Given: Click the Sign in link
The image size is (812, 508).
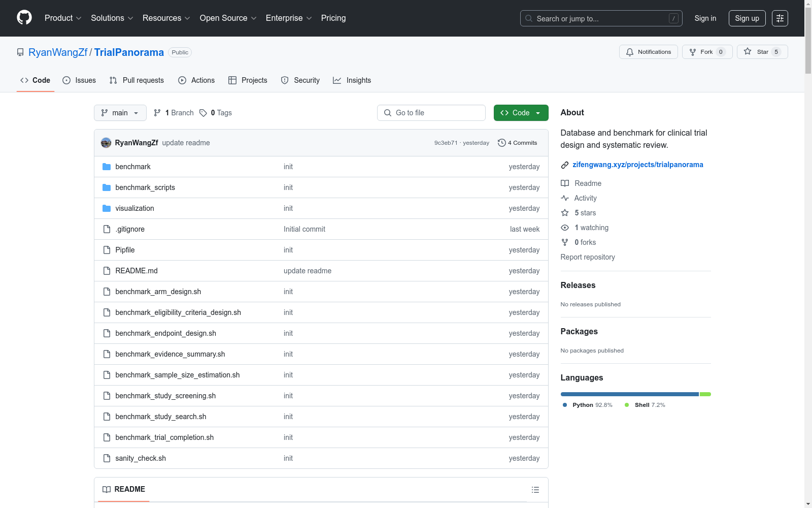Looking at the screenshot, I should point(705,18).
